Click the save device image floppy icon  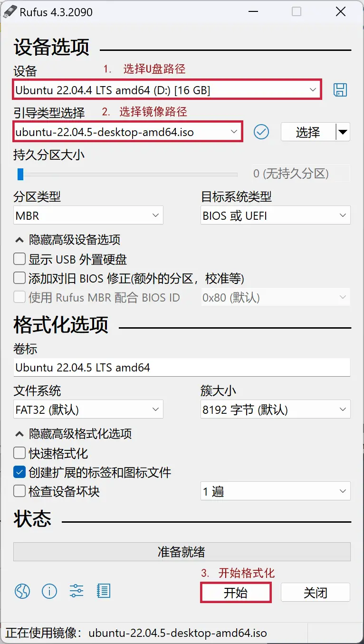340,90
